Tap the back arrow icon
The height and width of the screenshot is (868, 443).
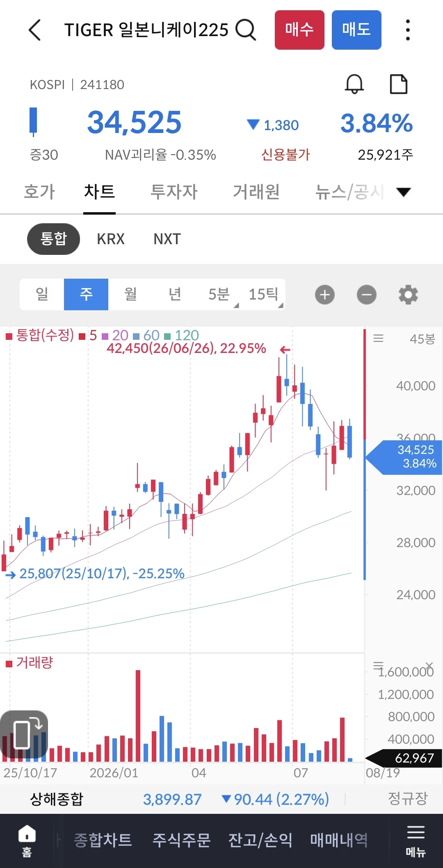tap(35, 30)
